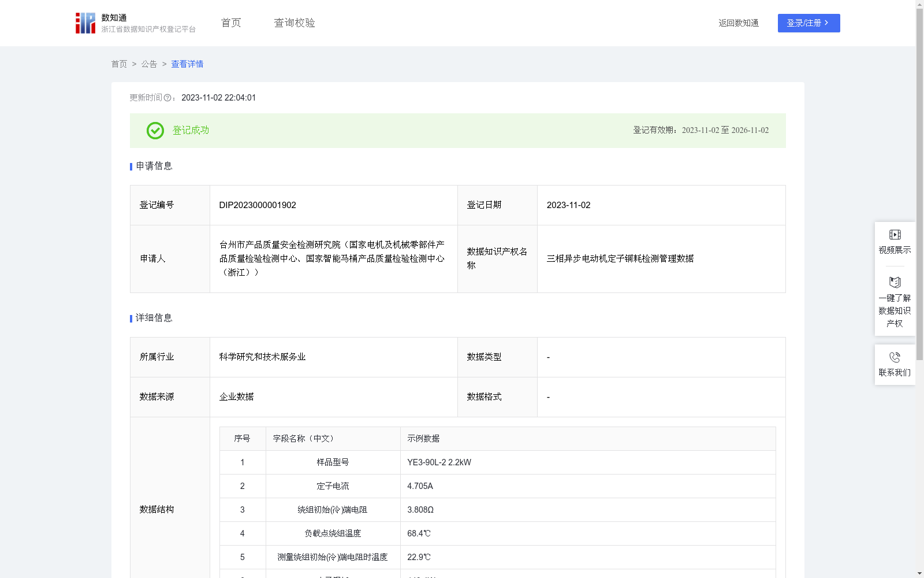This screenshot has height=578, width=924.
Task: Click the 申请信息 section heading
Action: [154, 166]
